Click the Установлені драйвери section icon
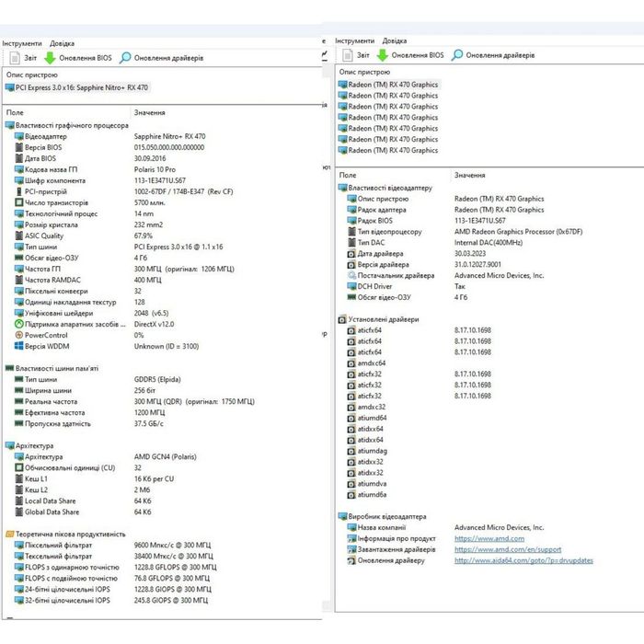The image size is (644, 644). pos(342,319)
